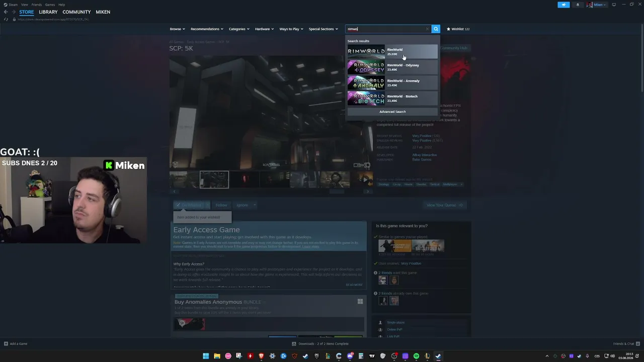The height and width of the screenshot is (362, 644).
Task: Click the Community Hub button
Action: coord(455,48)
